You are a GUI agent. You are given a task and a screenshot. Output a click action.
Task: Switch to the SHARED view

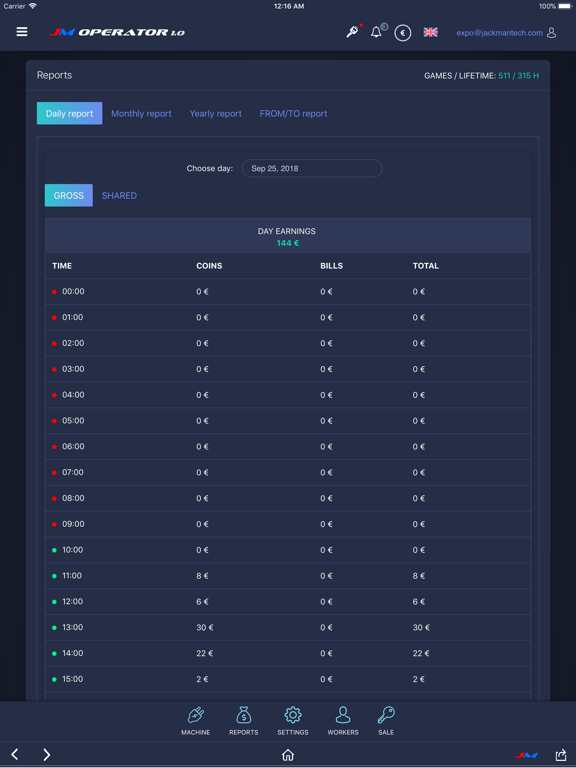coord(119,195)
